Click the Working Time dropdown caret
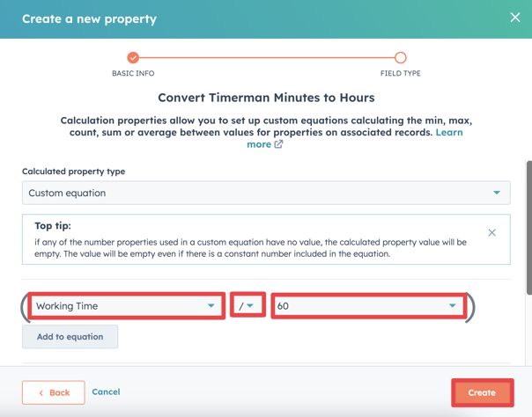 (211, 306)
